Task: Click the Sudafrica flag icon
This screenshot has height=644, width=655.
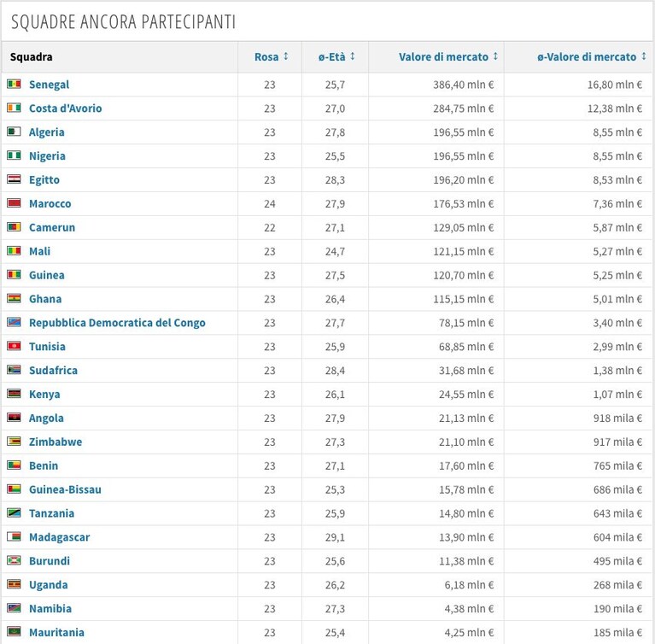Action: (x=14, y=370)
